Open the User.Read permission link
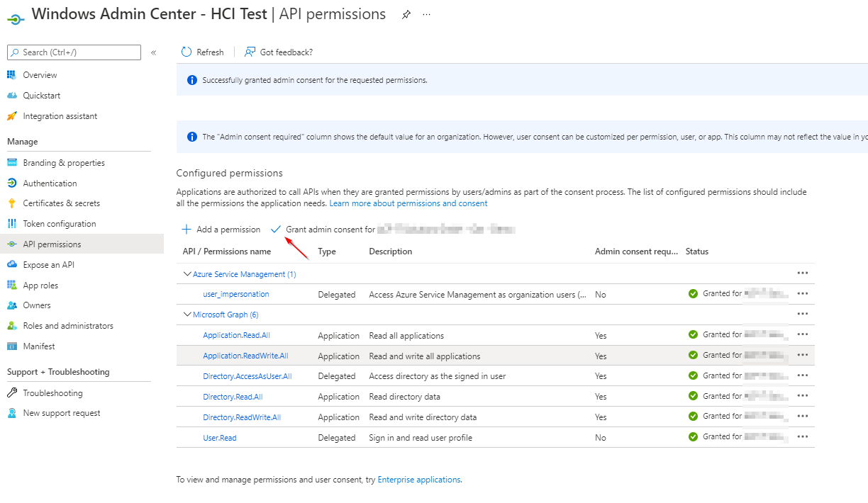868x503 pixels. [x=220, y=438]
